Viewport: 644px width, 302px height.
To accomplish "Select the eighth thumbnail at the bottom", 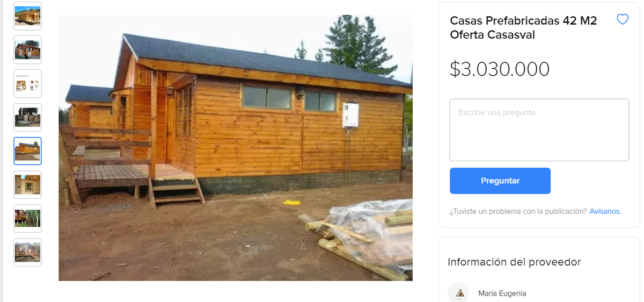I will [27, 253].
